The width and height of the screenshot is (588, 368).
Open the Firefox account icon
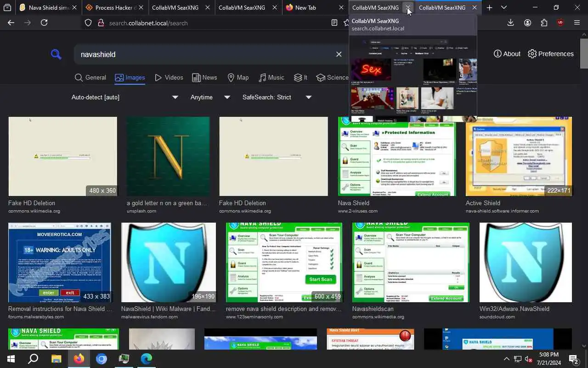(x=527, y=23)
